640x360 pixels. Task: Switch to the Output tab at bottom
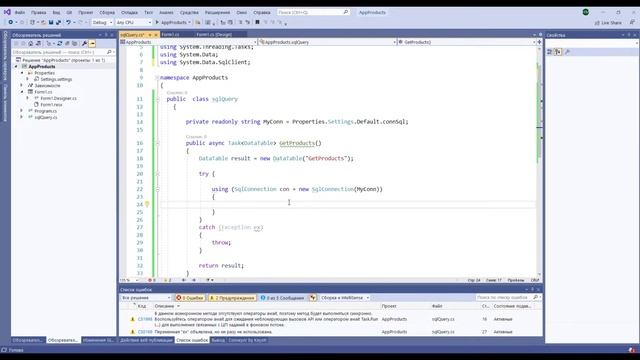[218, 340]
